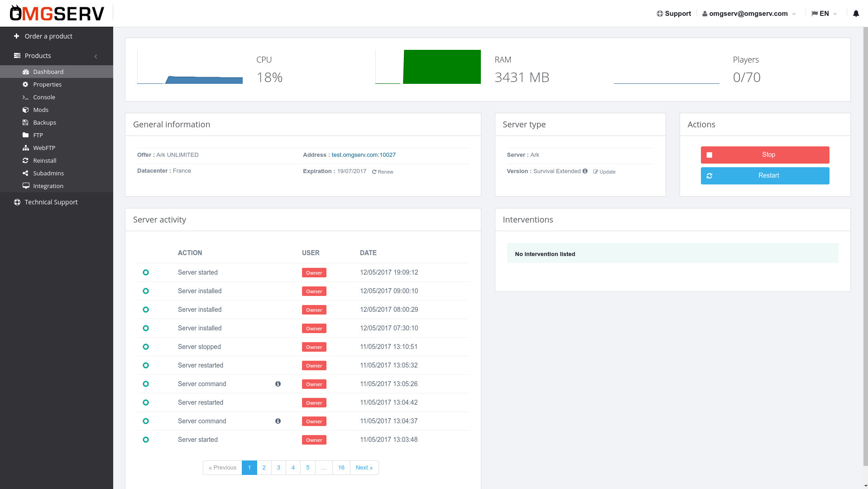Go to page 3 of server activity
The image size is (868, 489).
coord(278,468)
